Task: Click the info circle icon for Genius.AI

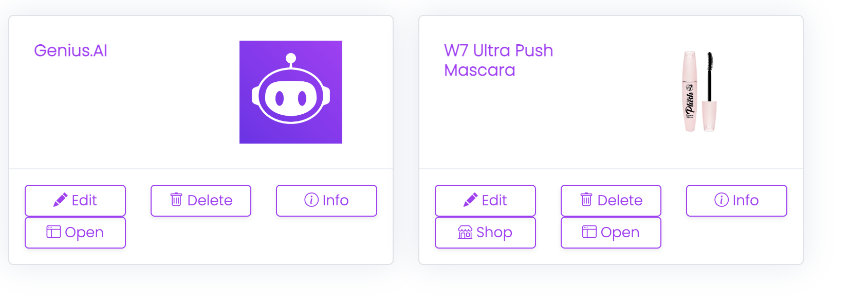Action: pos(311,200)
